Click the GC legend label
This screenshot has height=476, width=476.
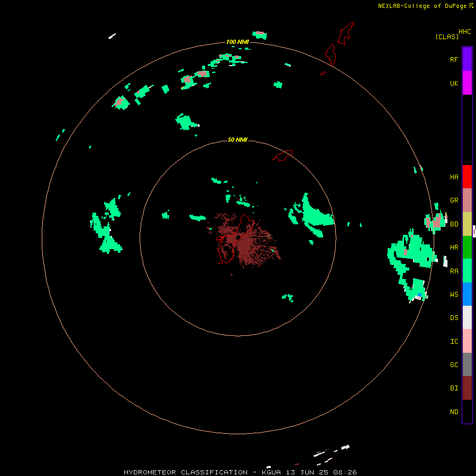pyautogui.click(x=454, y=364)
